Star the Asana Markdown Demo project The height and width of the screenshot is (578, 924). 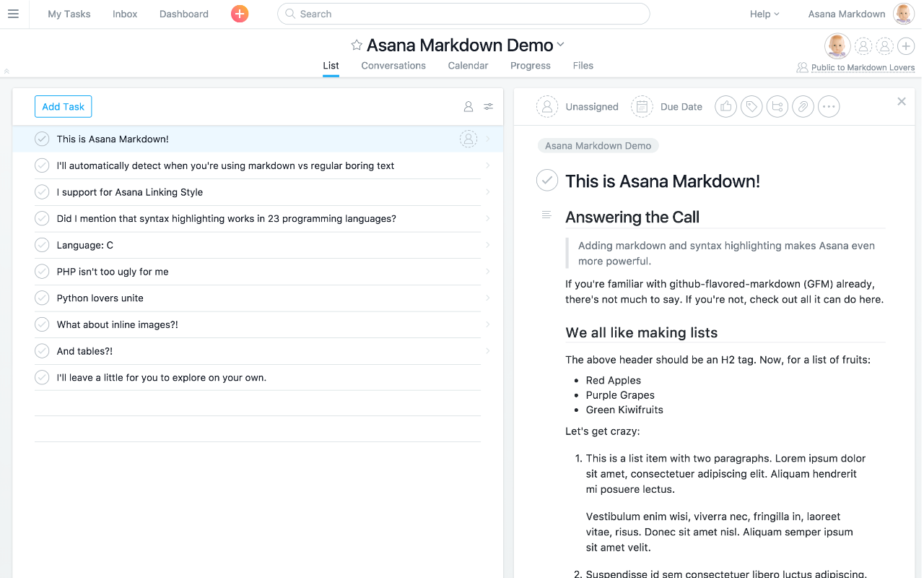click(355, 45)
